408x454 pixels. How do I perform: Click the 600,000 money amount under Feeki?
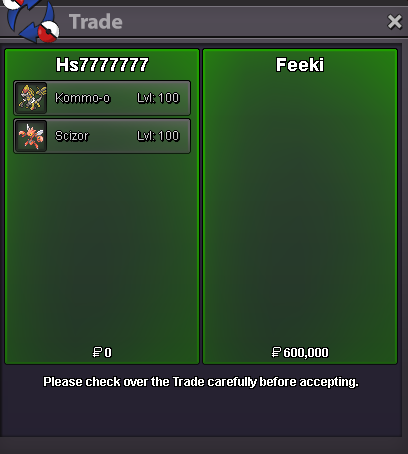(306, 353)
